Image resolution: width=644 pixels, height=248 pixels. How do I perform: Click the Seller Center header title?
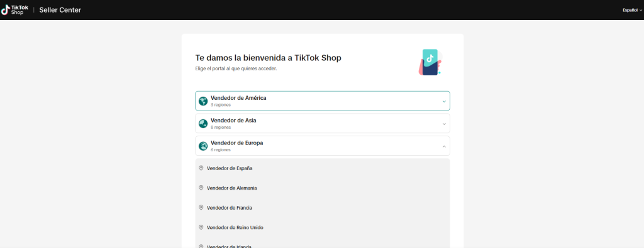(60, 10)
